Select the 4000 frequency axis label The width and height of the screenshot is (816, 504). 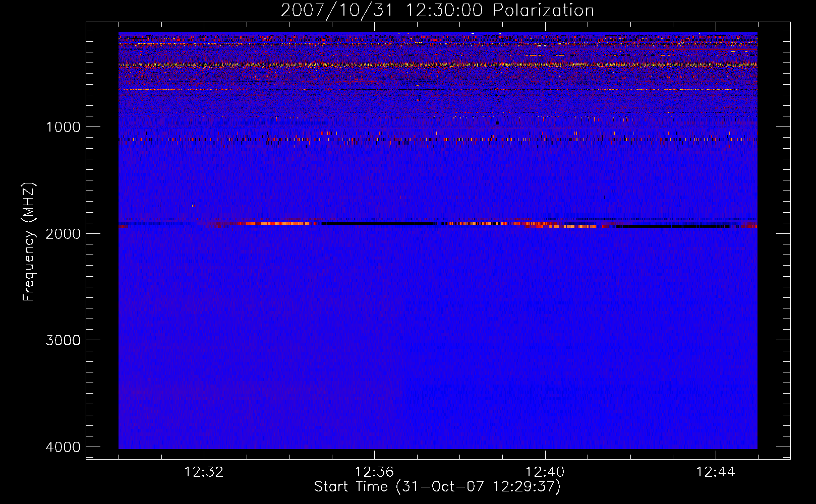(x=63, y=447)
